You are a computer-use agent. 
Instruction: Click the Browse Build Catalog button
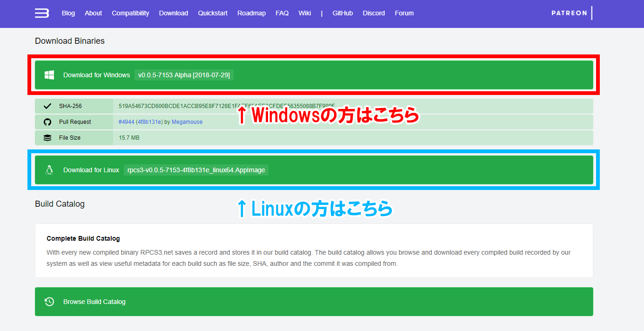pos(314,302)
